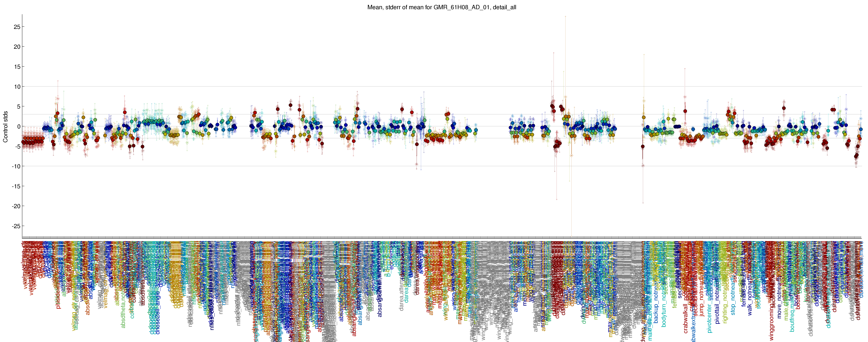Click the 'Control stds' y-axis label

coord(5,127)
